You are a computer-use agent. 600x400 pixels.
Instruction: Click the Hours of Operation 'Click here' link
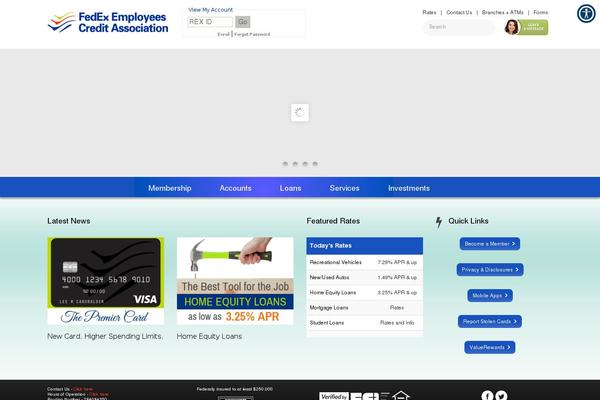click(99, 394)
